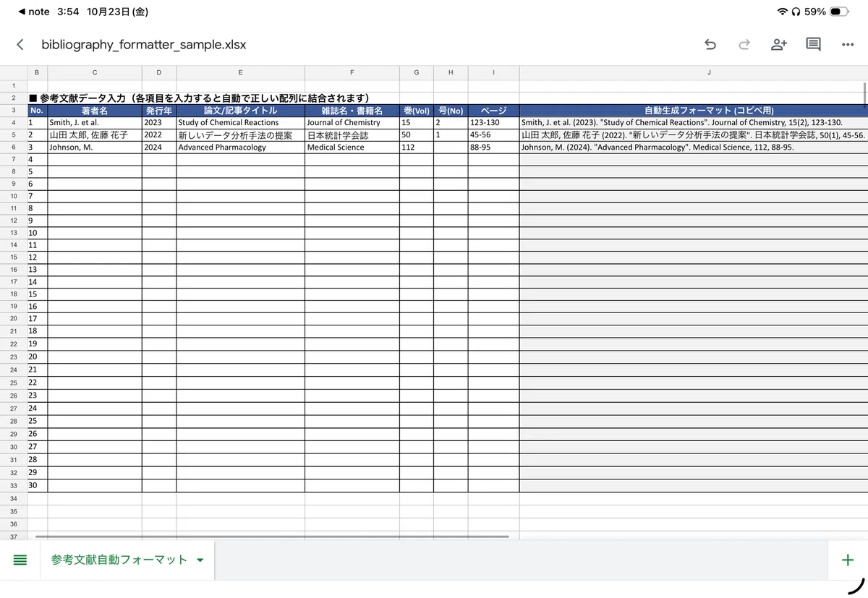The width and height of the screenshot is (868, 598).
Task: Click the vertical scrollbar at right edge
Action: coord(864,94)
